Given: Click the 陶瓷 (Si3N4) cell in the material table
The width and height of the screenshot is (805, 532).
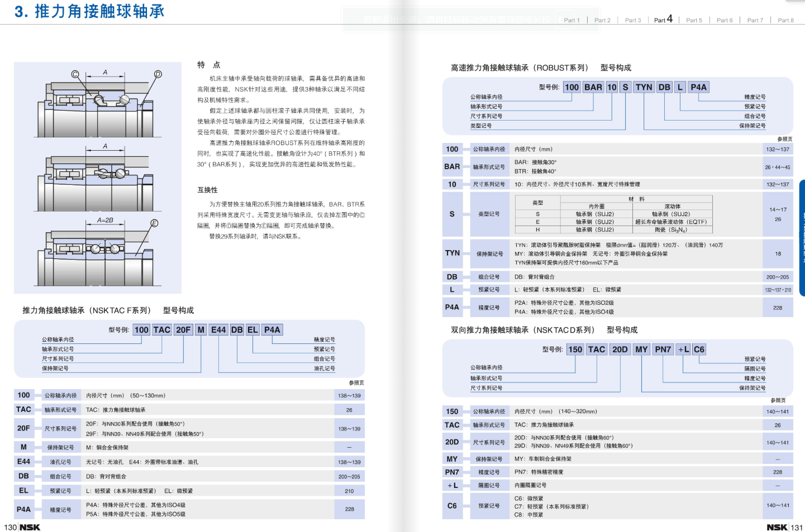Looking at the screenshot, I should point(671,229).
